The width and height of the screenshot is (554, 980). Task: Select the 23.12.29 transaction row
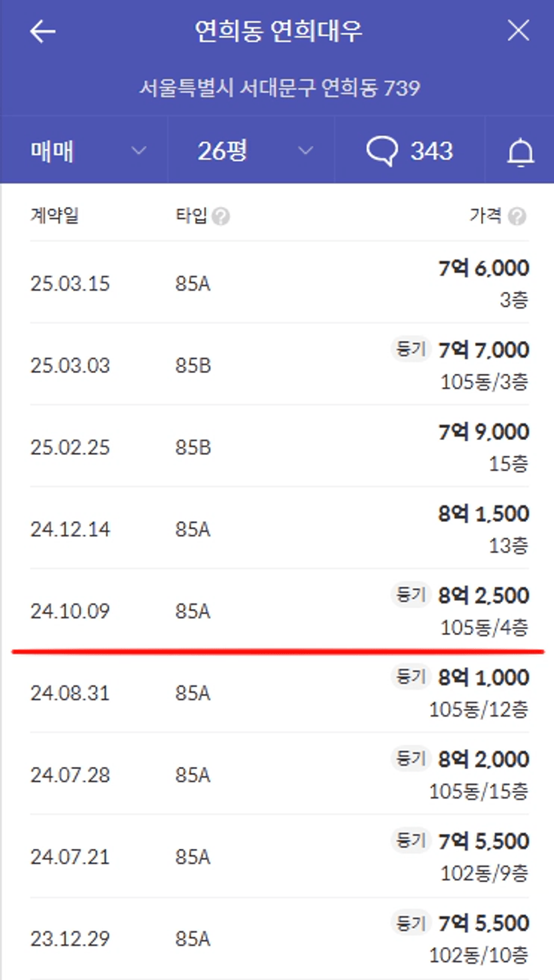(279, 938)
